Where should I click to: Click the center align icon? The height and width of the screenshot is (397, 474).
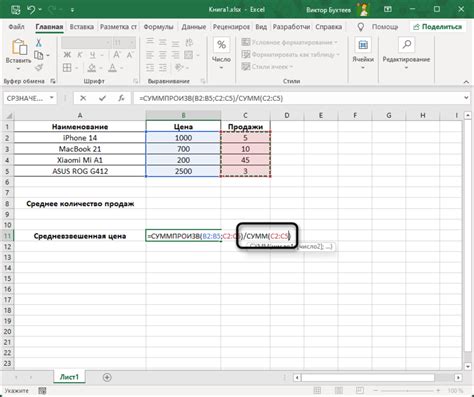pyautogui.click(x=162, y=55)
